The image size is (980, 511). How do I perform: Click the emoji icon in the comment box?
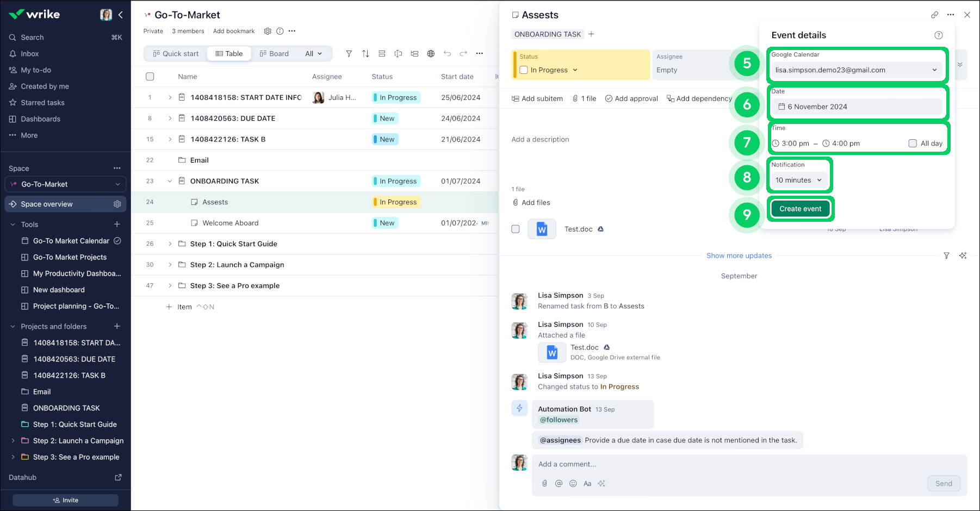coord(573,483)
